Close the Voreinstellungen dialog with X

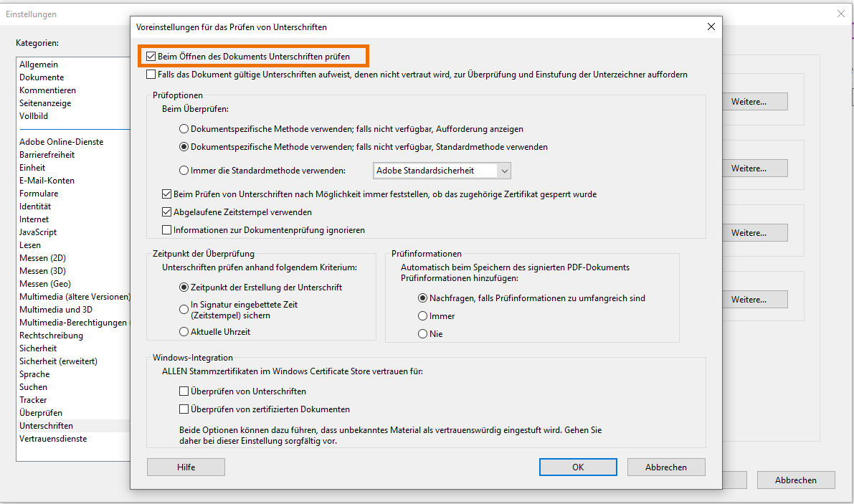(711, 27)
